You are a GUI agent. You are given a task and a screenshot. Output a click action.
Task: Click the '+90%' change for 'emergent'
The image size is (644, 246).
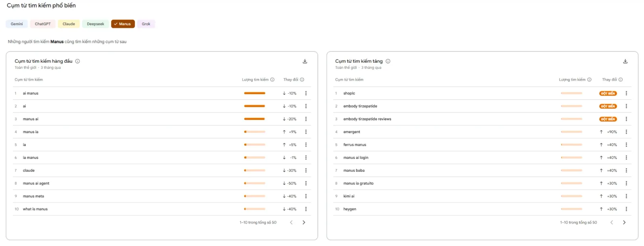[x=612, y=132]
